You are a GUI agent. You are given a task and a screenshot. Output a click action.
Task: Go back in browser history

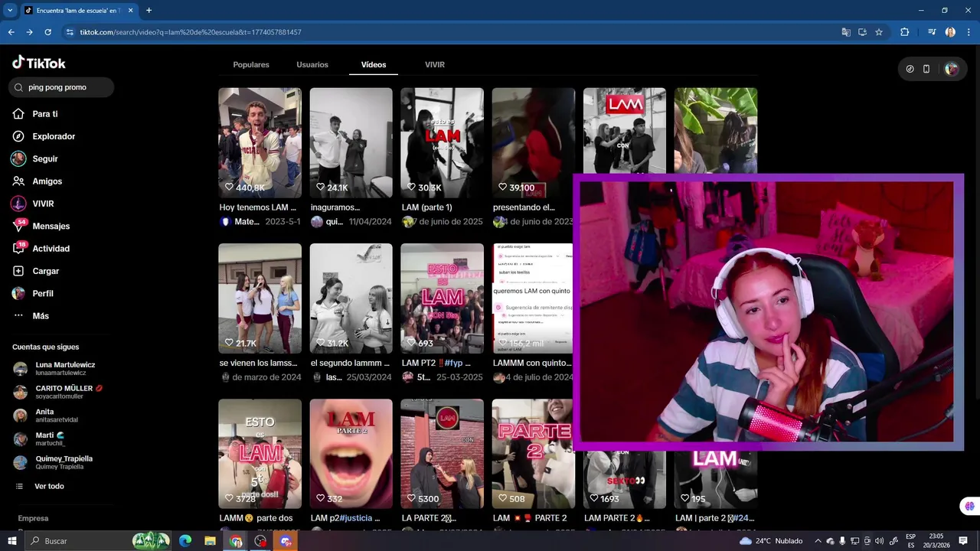point(11,32)
